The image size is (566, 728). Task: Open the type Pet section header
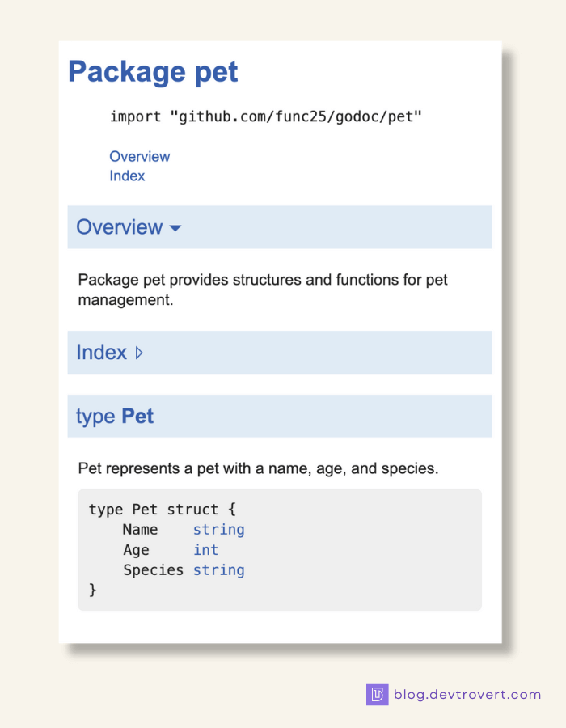pyautogui.click(x=114, y=416)
